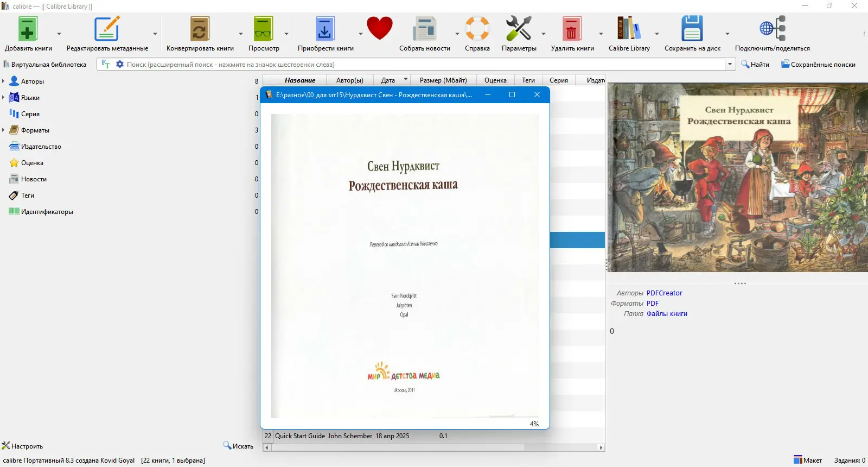
Task: Open Сохранённые поиски menu
Action: [818, 65]
